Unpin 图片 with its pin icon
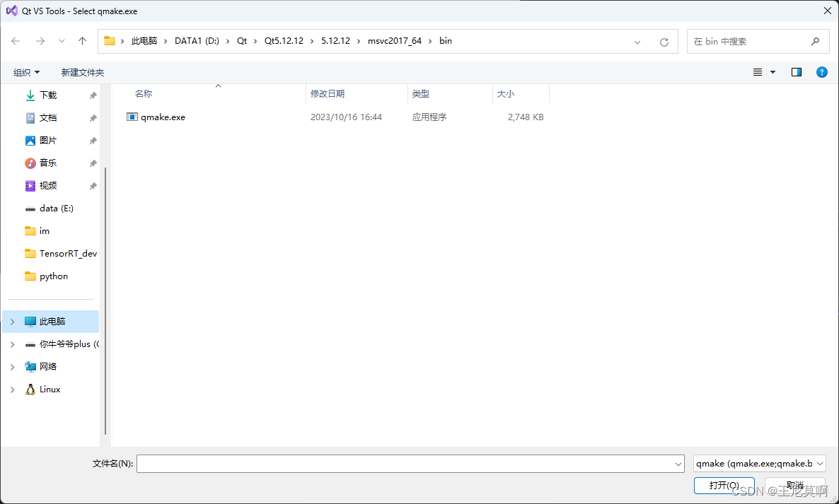This screenshot has width=839, height=504. pyautogui.click(x=93, y=141)
